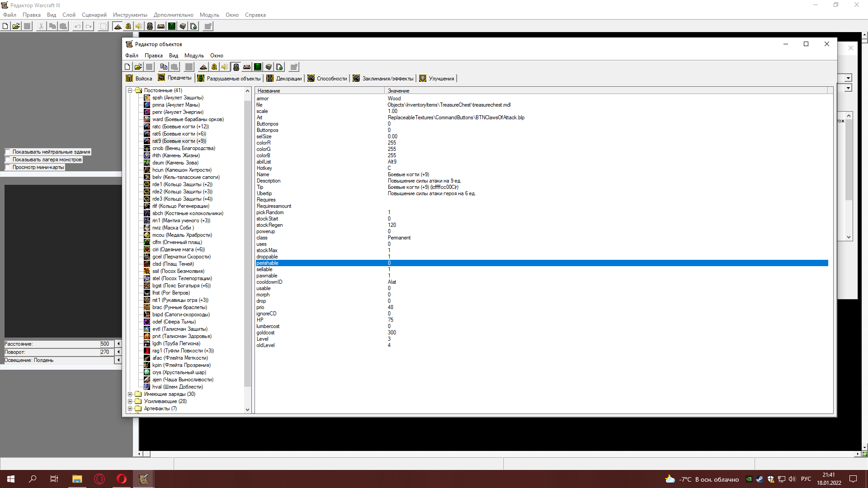Image resolution: width=868 pixels, height=488 pixels.
Task: Click the Import Manager icon in Object Editor
Action: tap(279, 67)
